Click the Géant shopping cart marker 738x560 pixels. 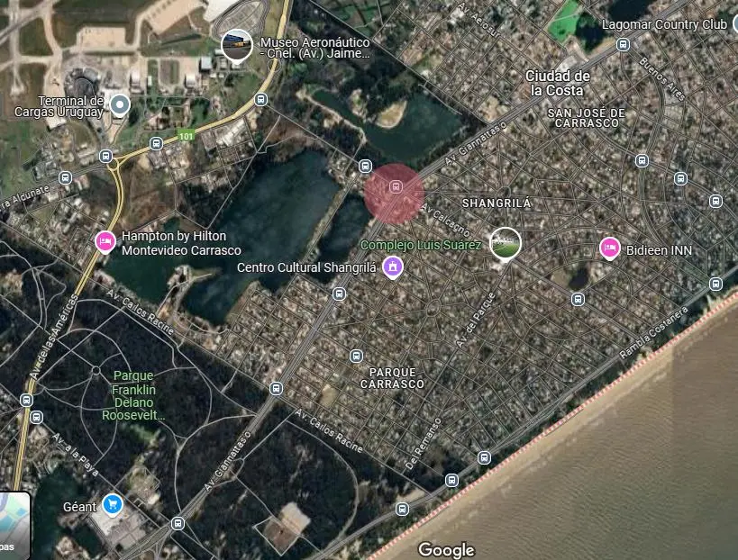[112, 505]
